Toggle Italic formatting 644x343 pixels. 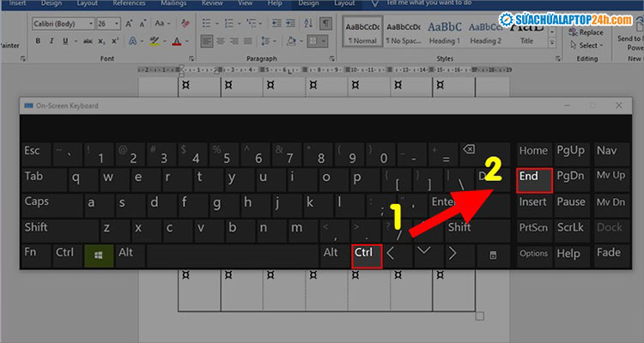click(52, 41)
